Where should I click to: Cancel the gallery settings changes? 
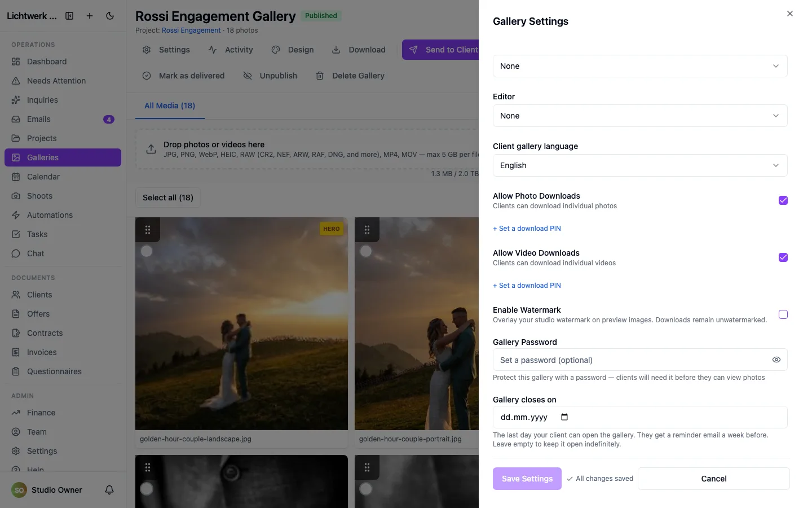(x=714, y=479)
